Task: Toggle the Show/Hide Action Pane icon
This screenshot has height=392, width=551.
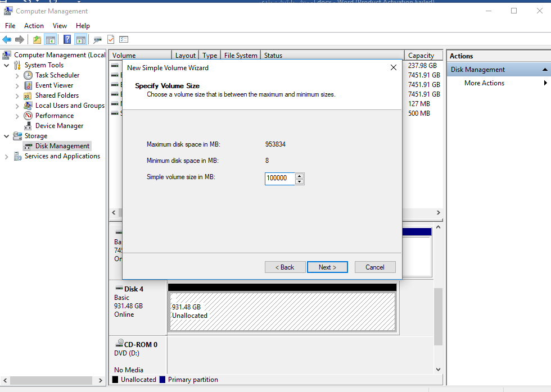Action: (80, 39)
